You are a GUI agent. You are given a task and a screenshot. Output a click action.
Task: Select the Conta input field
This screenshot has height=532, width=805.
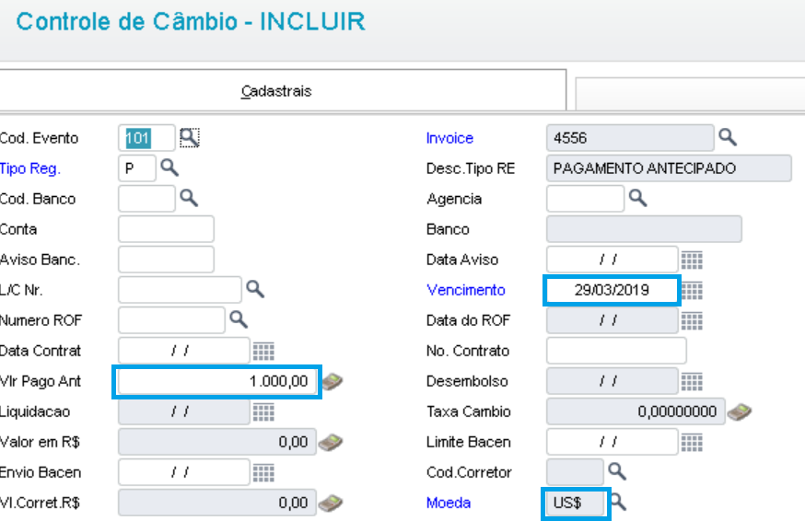tap(166, 229)
